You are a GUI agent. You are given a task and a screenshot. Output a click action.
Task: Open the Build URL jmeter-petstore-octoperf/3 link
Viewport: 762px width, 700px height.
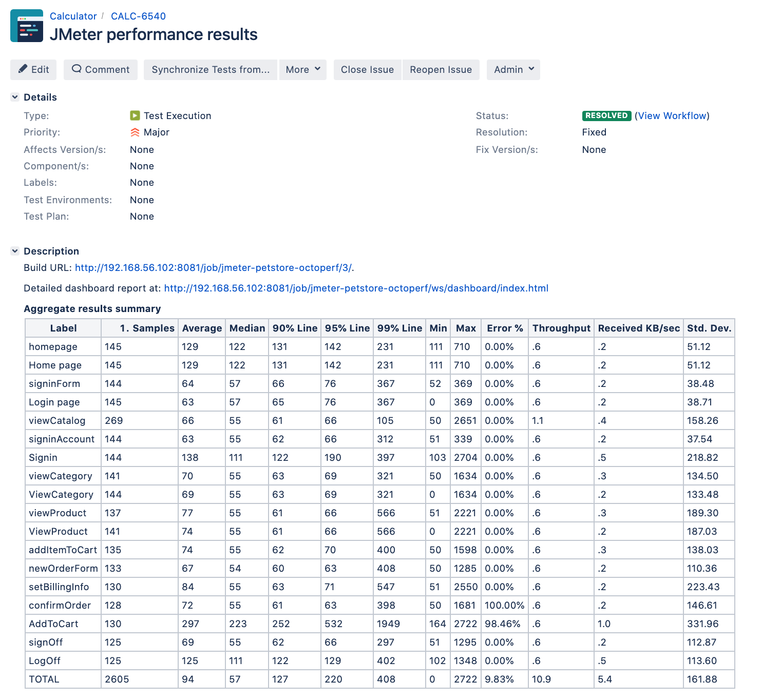click(213, 268)
